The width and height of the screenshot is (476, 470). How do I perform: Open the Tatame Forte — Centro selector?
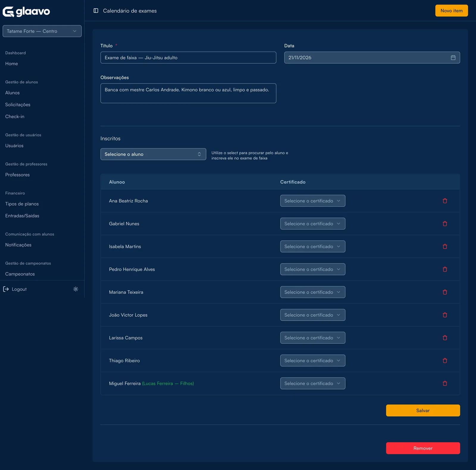click(42, 31)
